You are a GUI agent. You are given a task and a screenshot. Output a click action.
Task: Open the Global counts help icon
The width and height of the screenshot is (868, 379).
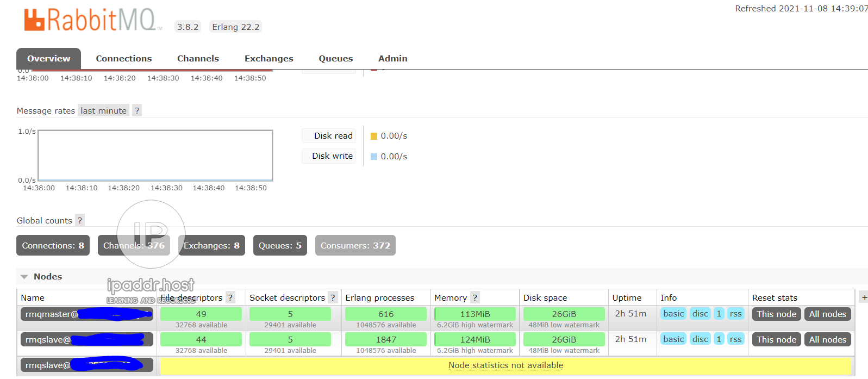click(x=80, y=220)
